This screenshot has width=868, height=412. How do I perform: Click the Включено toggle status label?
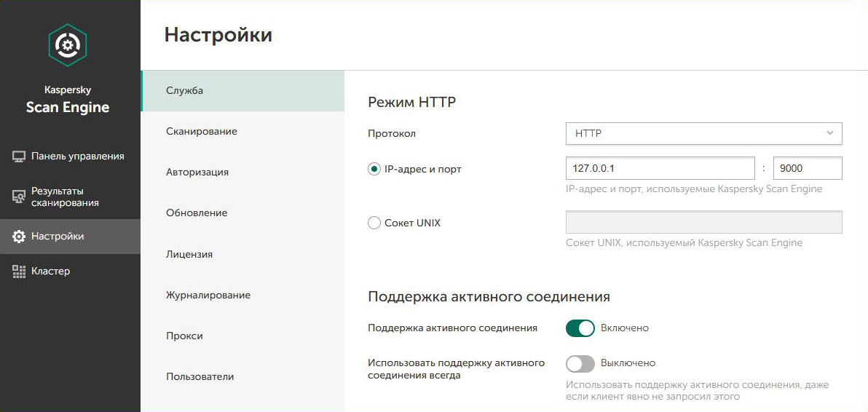coord(625,328)
